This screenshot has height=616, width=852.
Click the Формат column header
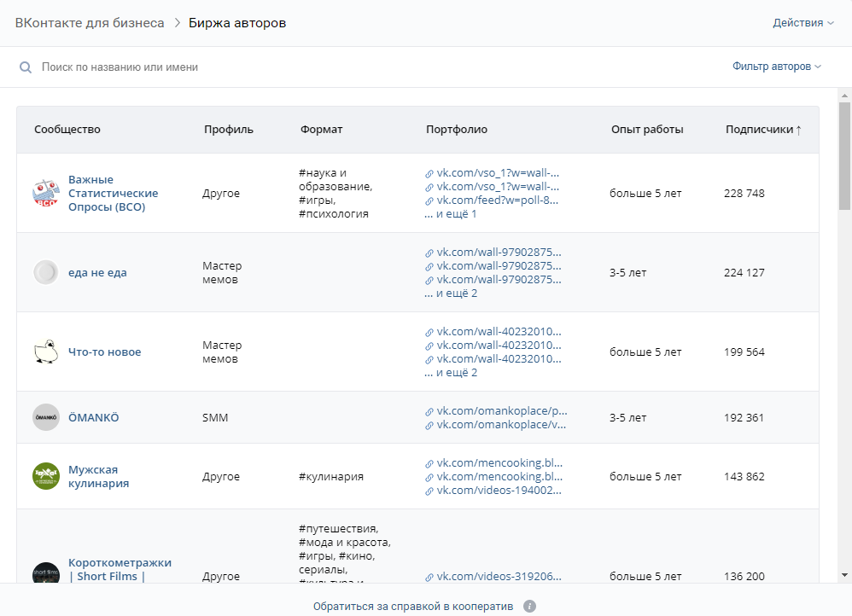coord(322,130)
